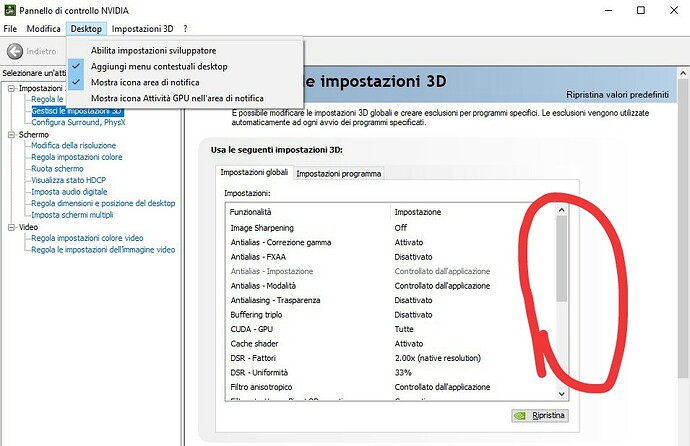Open Visualizza stato HDCP
The height and width of the screenshot is (446, 690).
[x=68, y=180]
